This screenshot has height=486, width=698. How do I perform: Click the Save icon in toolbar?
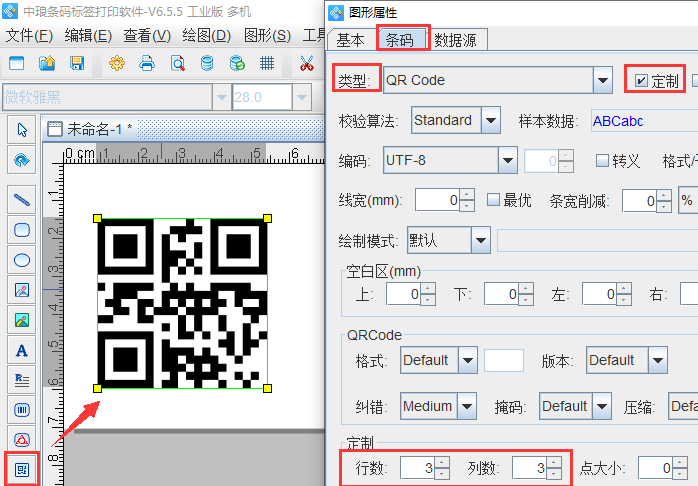pos(77,63)
